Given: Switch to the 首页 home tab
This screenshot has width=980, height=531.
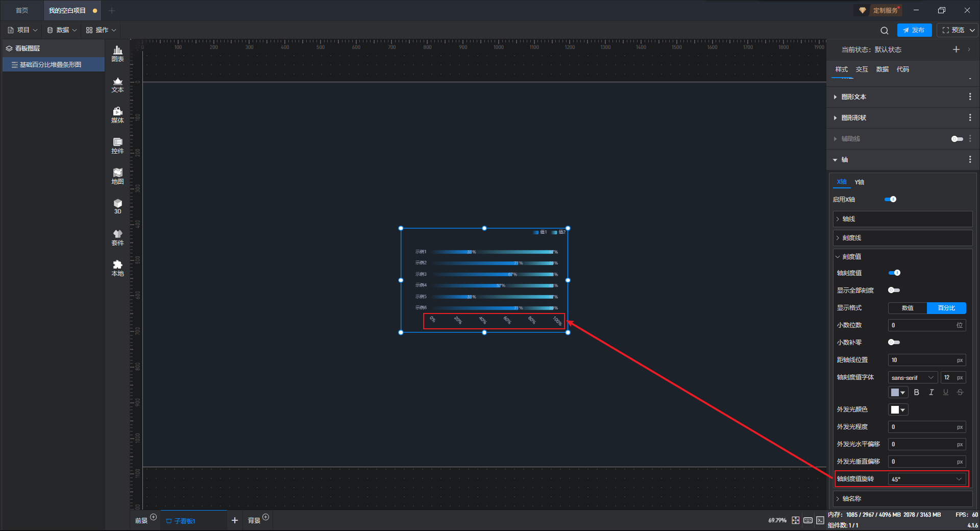Looking at the screenshot, I should tap(22, 10).
